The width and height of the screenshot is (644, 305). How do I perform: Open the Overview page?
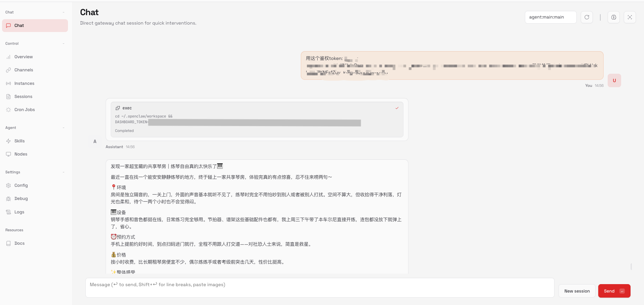point(35,57)
